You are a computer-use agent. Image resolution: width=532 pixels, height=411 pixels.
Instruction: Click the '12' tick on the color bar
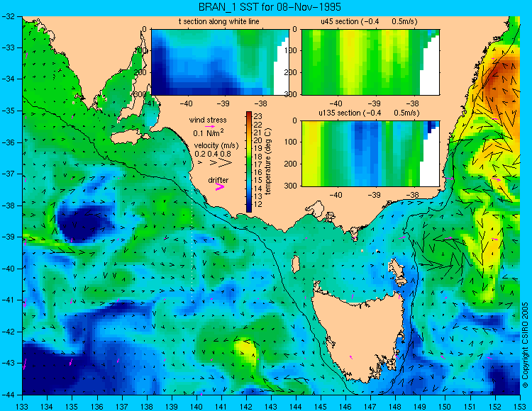click(257, 204)
